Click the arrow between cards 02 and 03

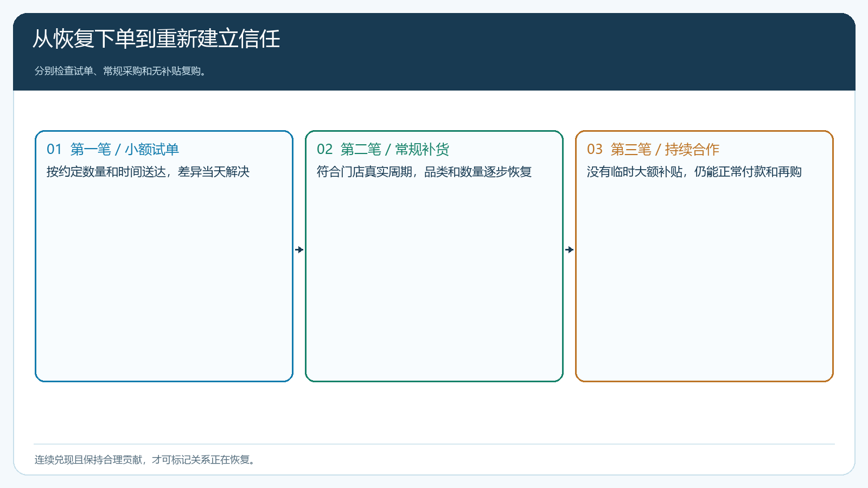pos(570,249)
